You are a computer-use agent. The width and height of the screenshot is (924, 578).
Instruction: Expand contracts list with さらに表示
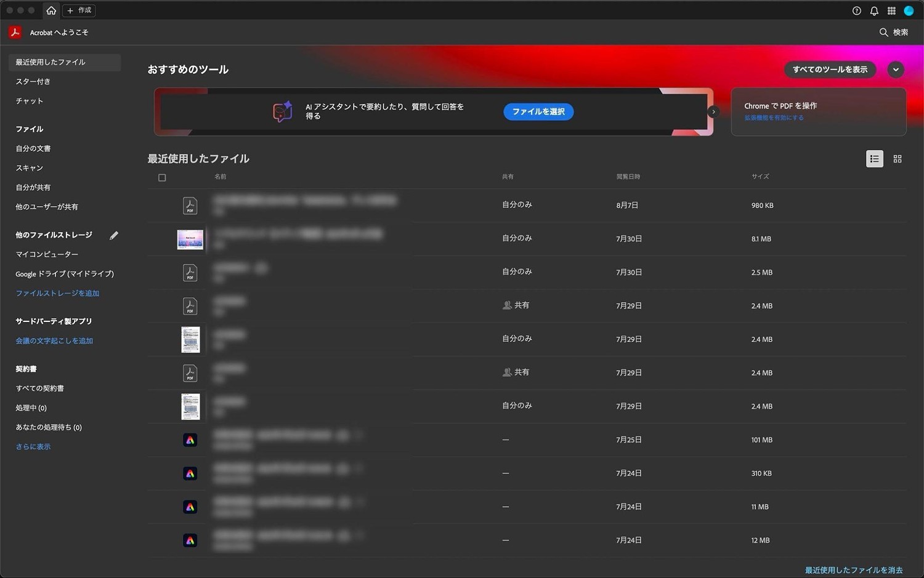click(33, 447)
